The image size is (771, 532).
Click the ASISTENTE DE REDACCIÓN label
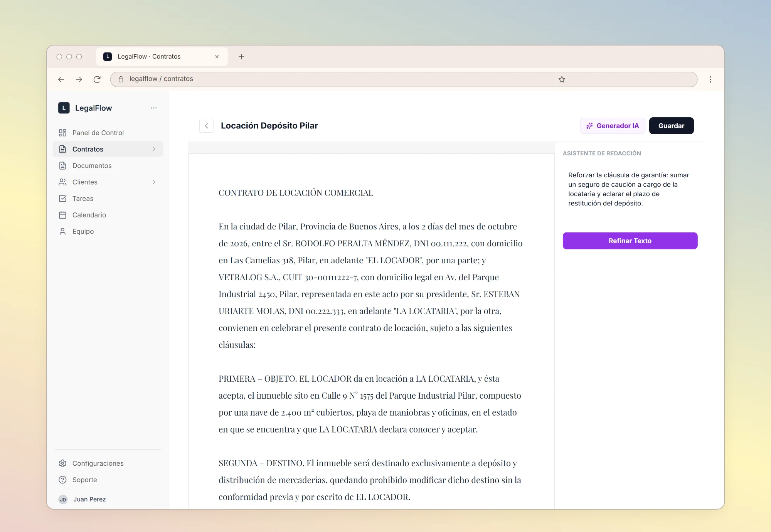602,153
